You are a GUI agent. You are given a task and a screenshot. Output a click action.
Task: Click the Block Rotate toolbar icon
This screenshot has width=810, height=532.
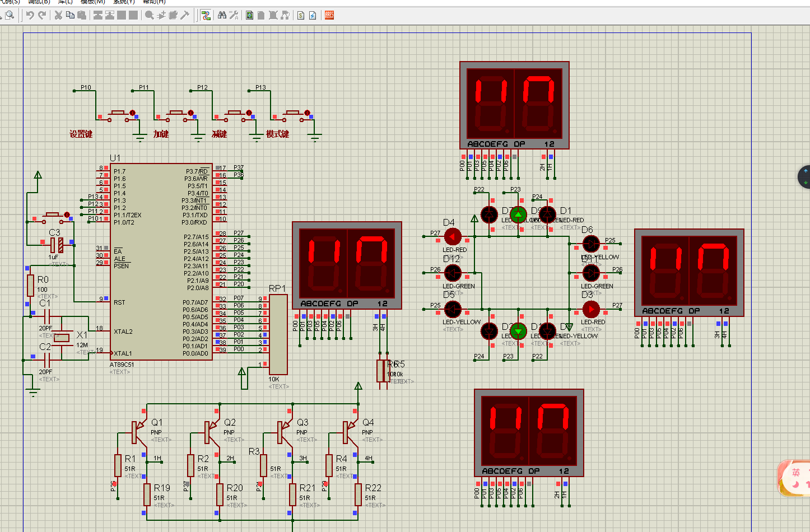point(122,15)
